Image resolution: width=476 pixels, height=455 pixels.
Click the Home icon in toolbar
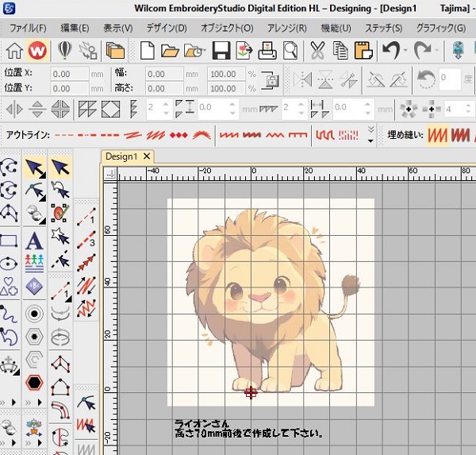click(x=14, y=51)
